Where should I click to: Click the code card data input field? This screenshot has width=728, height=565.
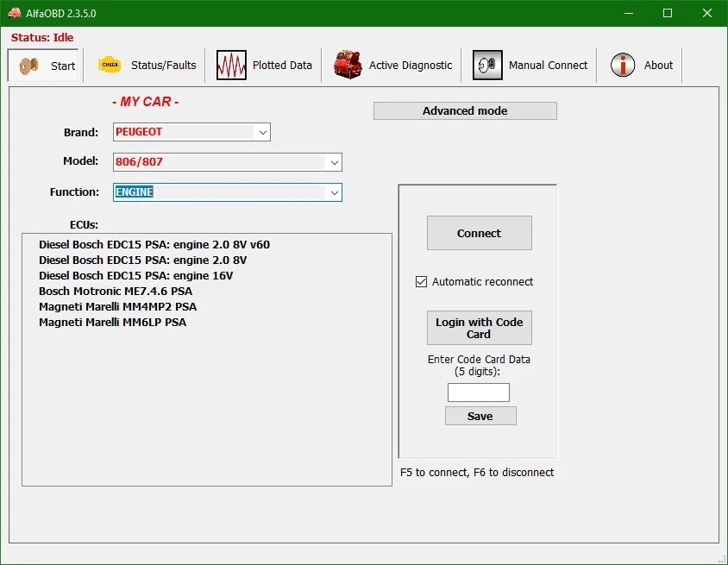point(478,392)
